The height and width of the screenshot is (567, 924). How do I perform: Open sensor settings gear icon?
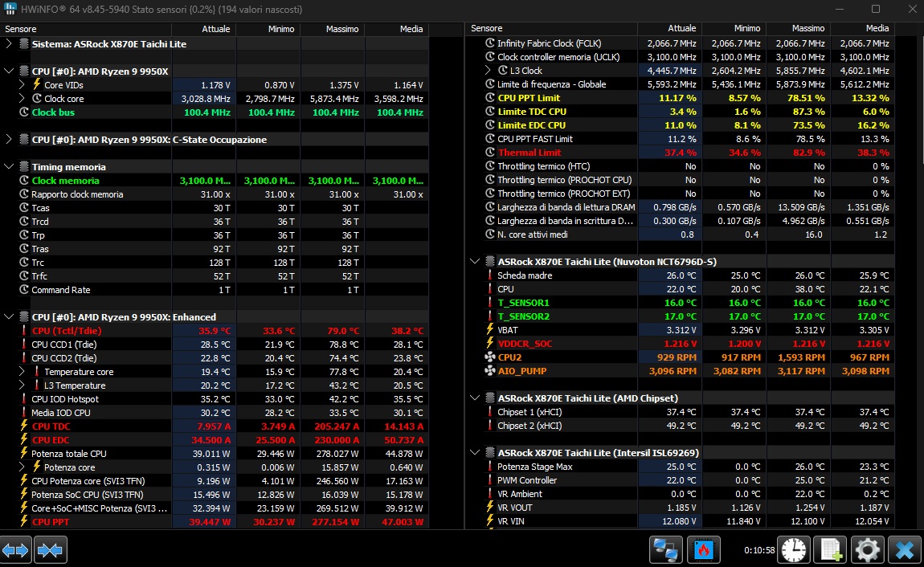[x=868, y=550]
